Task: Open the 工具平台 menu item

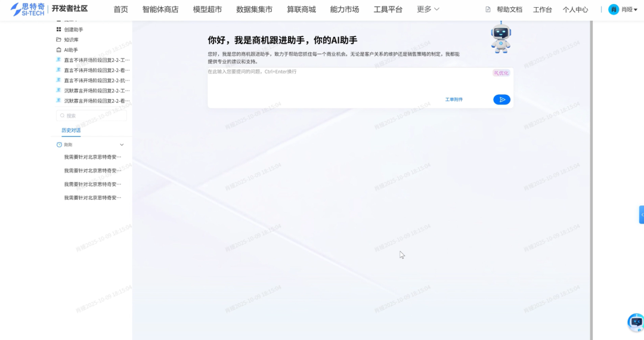Action: coord(388,10)
